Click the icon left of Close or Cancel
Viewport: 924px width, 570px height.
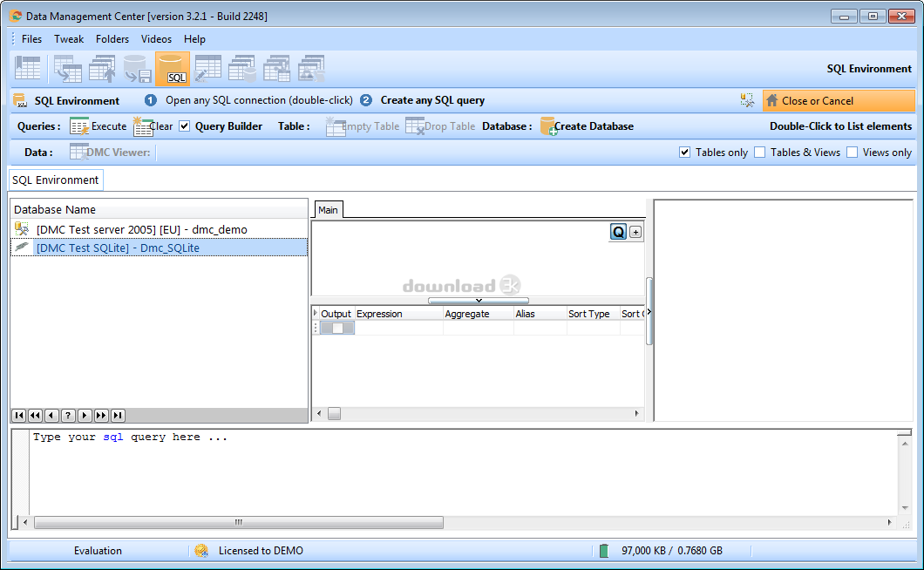(x=747, y=100)
